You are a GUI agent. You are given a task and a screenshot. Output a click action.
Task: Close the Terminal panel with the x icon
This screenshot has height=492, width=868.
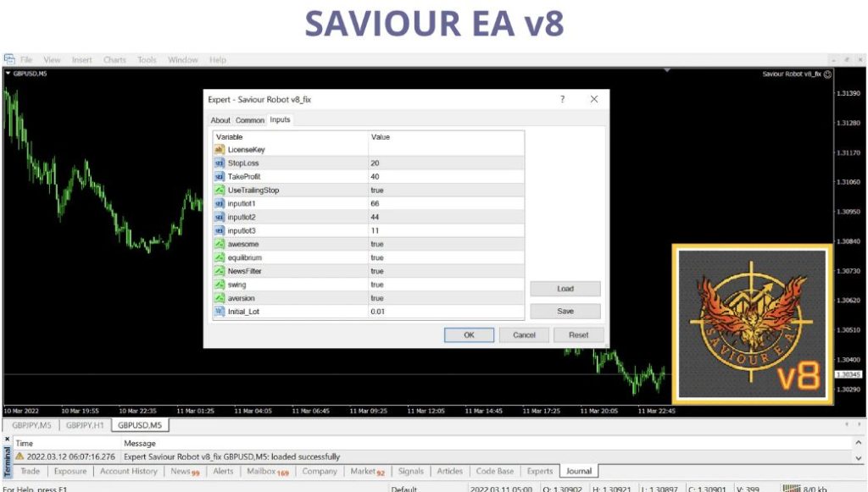coord(8,439)
